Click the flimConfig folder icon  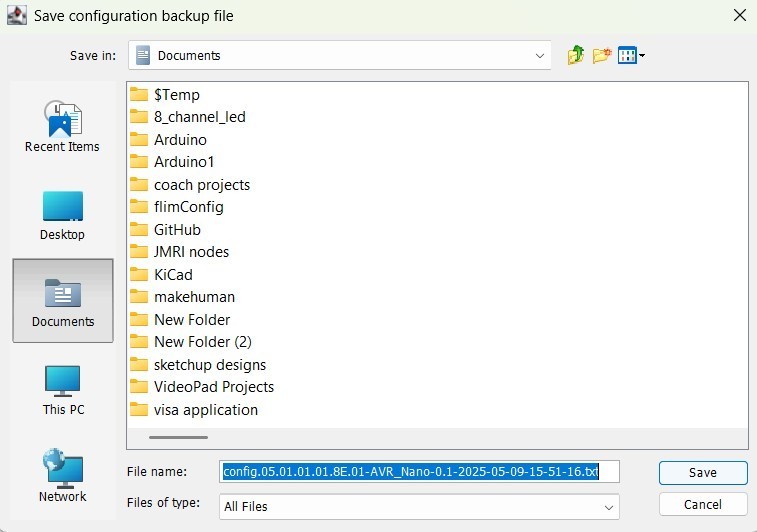pos(139,206)
